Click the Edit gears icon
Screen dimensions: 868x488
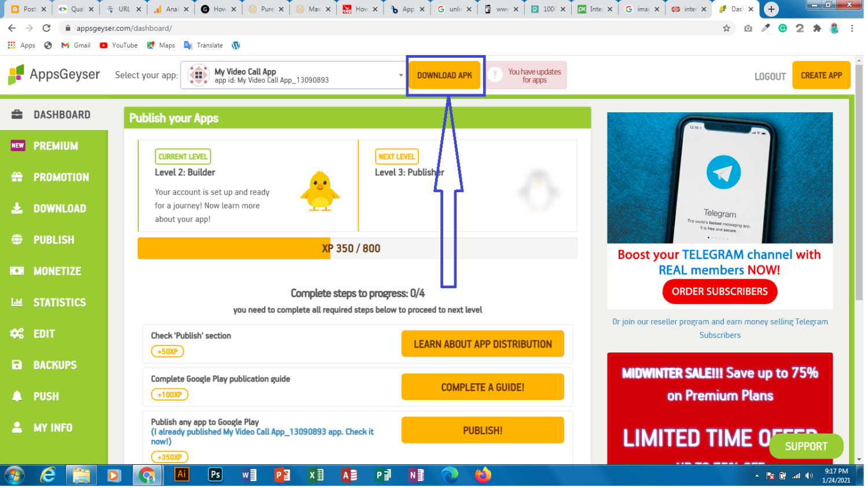coord(17,333)
